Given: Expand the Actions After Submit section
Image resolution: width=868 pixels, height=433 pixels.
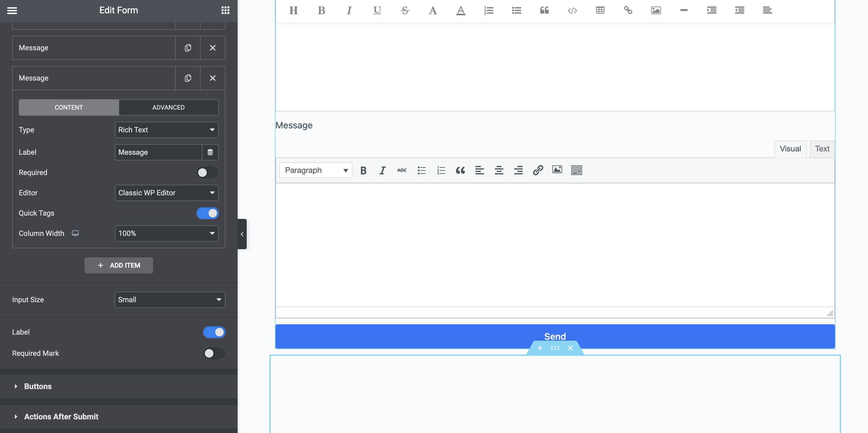Looking at the screenshot, I should [x=61, y=417].
